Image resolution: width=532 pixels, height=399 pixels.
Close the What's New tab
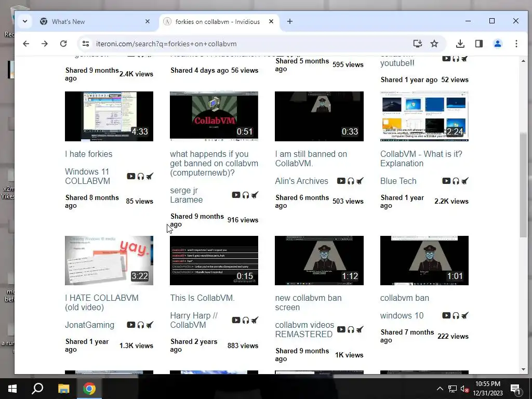[148, 21]
